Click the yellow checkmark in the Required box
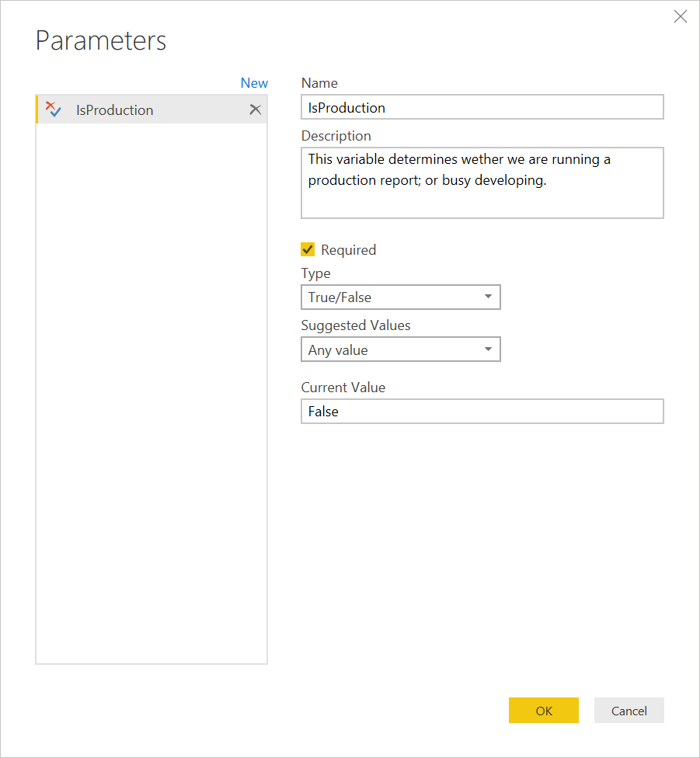 (308, 249)
